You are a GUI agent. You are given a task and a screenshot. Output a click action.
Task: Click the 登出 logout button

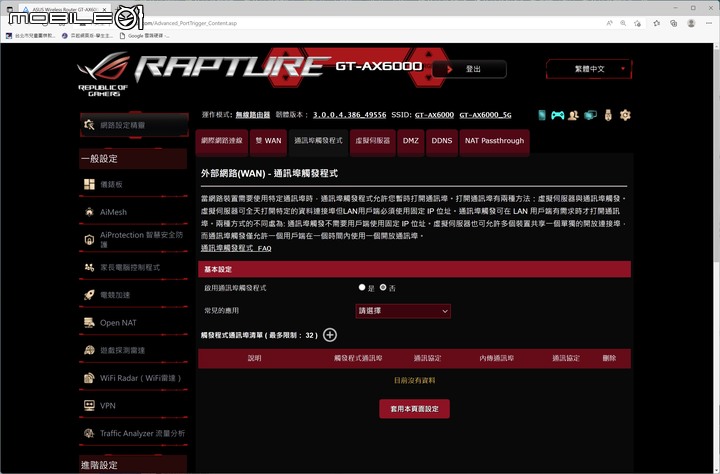469,69
